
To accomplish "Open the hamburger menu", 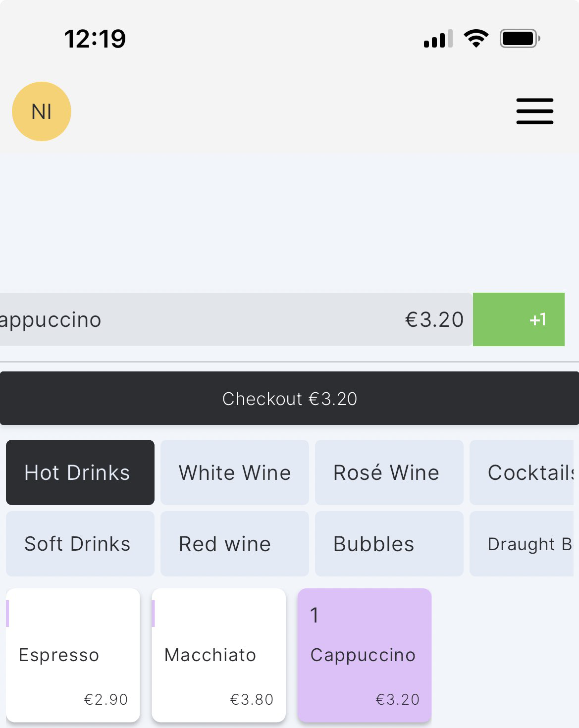I will click(534, 111).
